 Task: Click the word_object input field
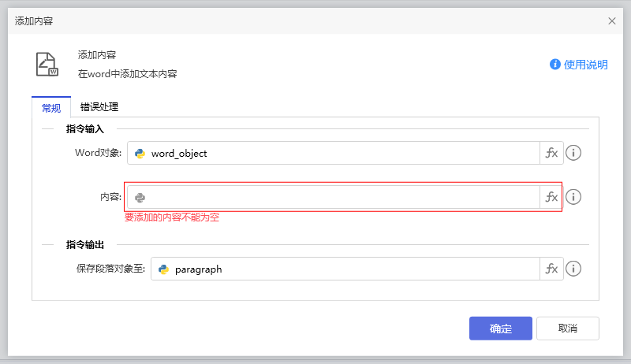tap(339, 153)
